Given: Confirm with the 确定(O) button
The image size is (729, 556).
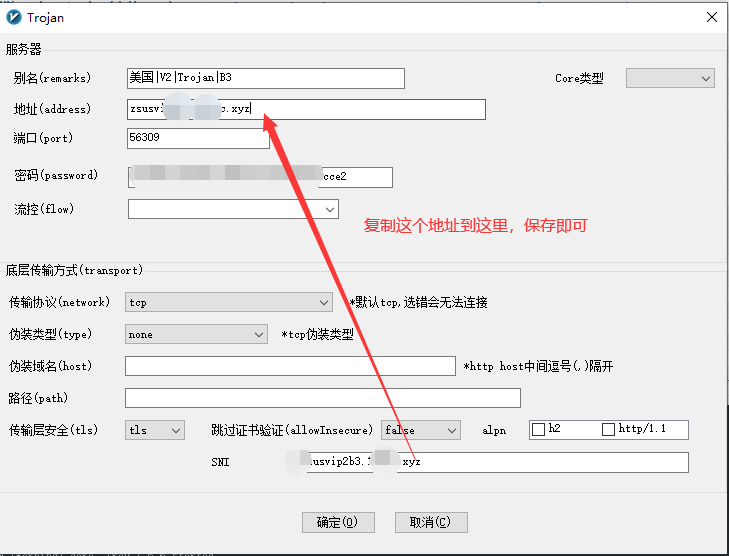Looking at the screenshot, I should [338, 523].
